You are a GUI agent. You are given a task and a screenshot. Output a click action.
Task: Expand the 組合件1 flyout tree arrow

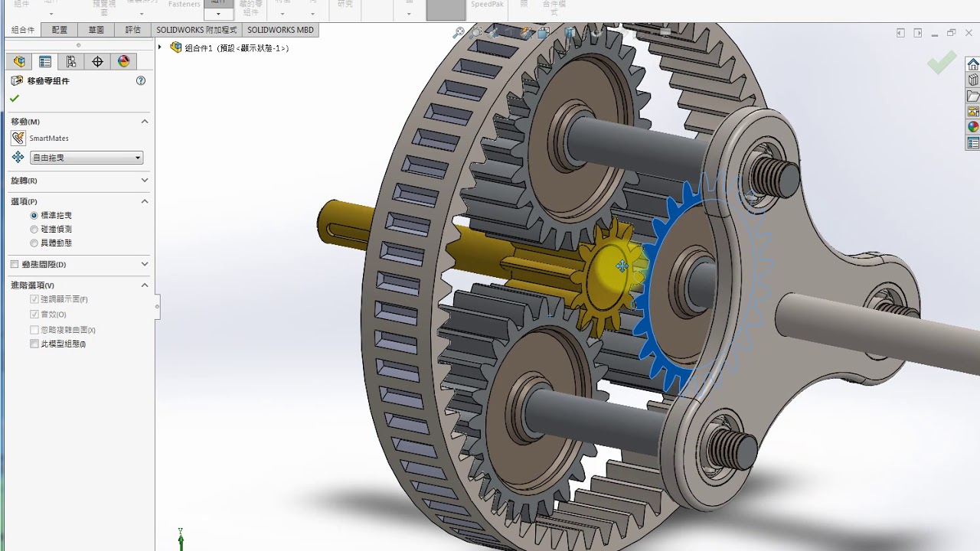(x=160, y=47)
